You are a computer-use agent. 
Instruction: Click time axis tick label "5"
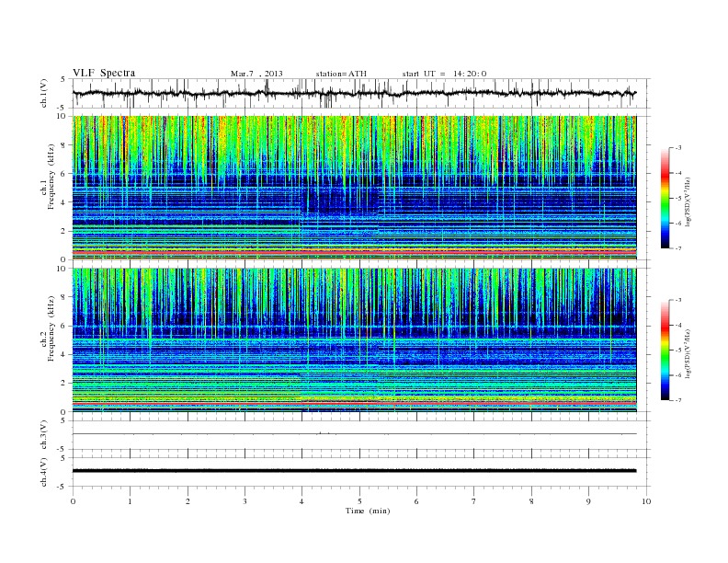(359, 501)
